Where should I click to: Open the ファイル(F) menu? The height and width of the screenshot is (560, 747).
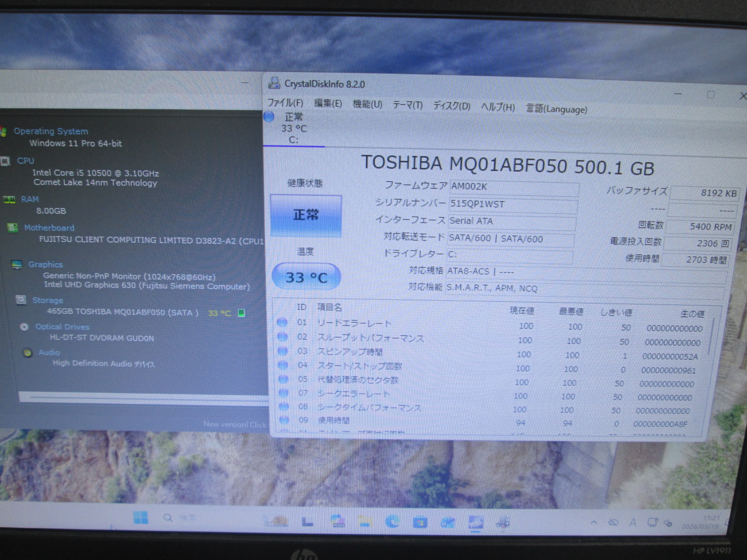click(285, 103)
